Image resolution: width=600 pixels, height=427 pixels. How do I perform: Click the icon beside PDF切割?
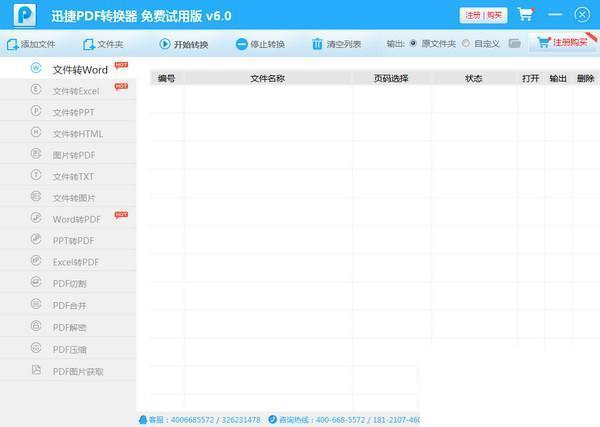(36, 282)
